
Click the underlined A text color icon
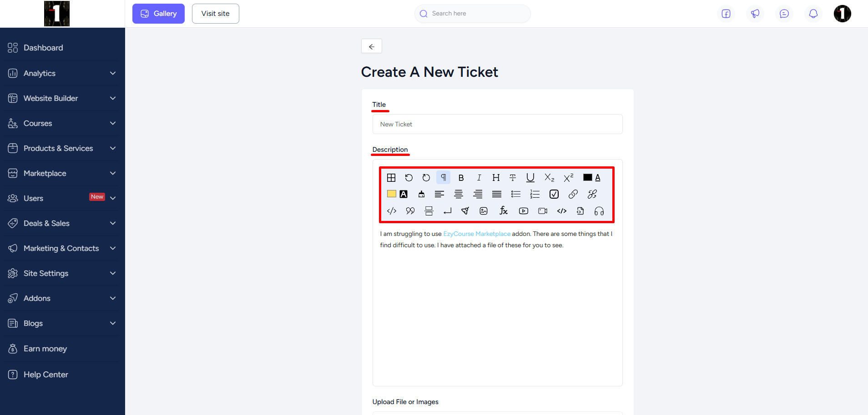point(598,178)
